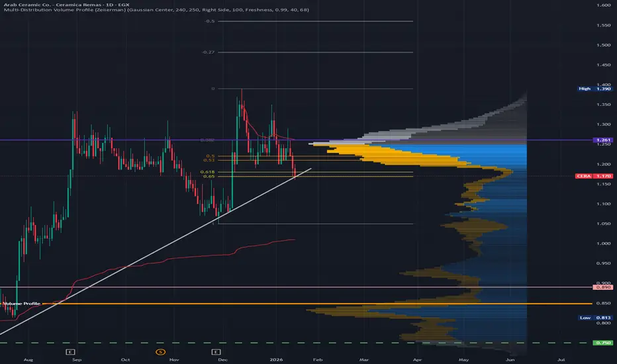Click the 2026 label on time axis
The image size is (617, 364).
[x=276, y=359]
